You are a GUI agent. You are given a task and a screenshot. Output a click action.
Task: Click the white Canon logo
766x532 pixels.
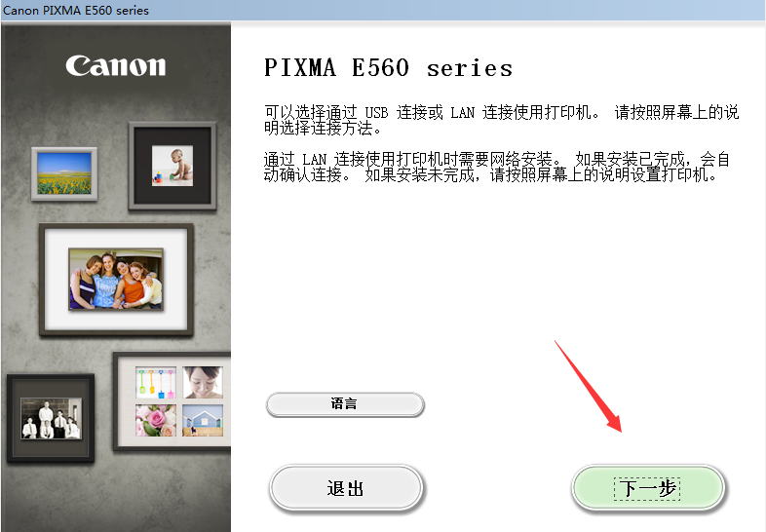116,65
